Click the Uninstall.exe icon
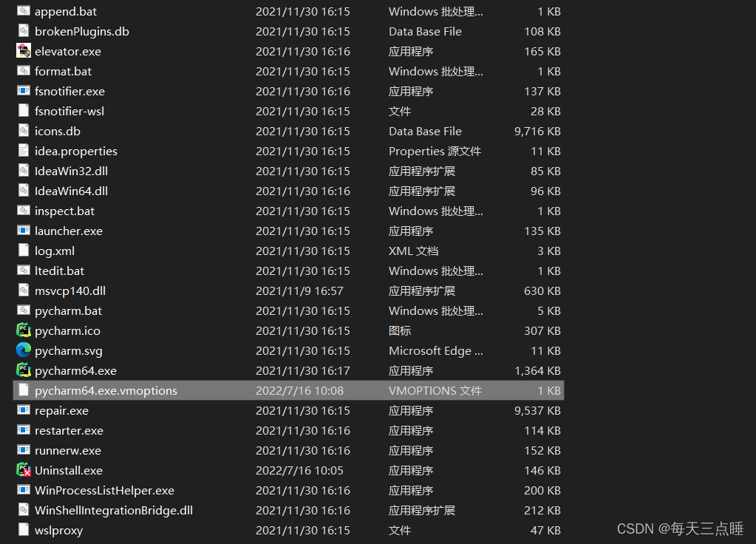This screenshot has width=756, height=544. pyautogui.click(x=24, y=470)
